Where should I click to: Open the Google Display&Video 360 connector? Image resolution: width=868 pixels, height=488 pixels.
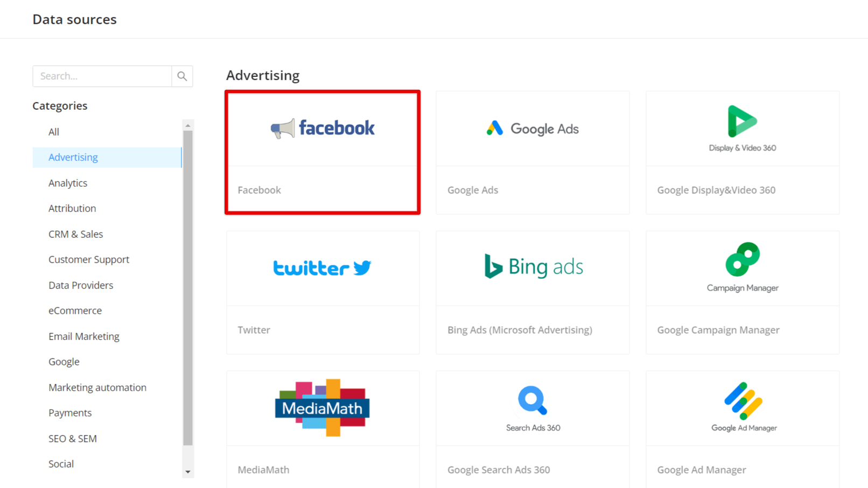742,152
